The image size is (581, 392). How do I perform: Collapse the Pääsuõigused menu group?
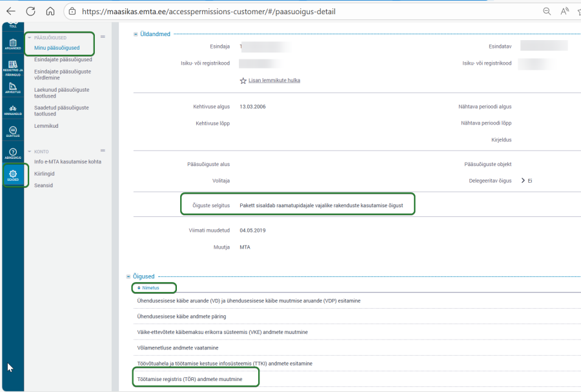pyautogui.click(x=29, y=37)
